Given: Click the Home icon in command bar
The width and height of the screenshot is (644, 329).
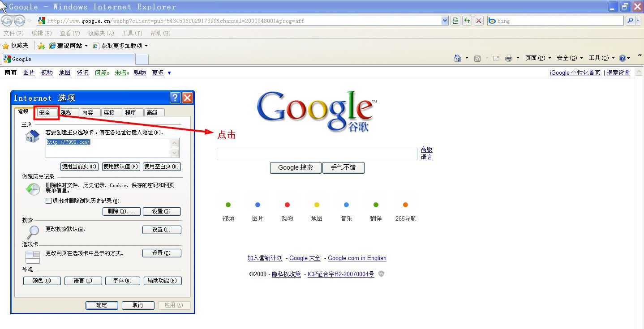Looking at the screenshot, I should (458, 58).
